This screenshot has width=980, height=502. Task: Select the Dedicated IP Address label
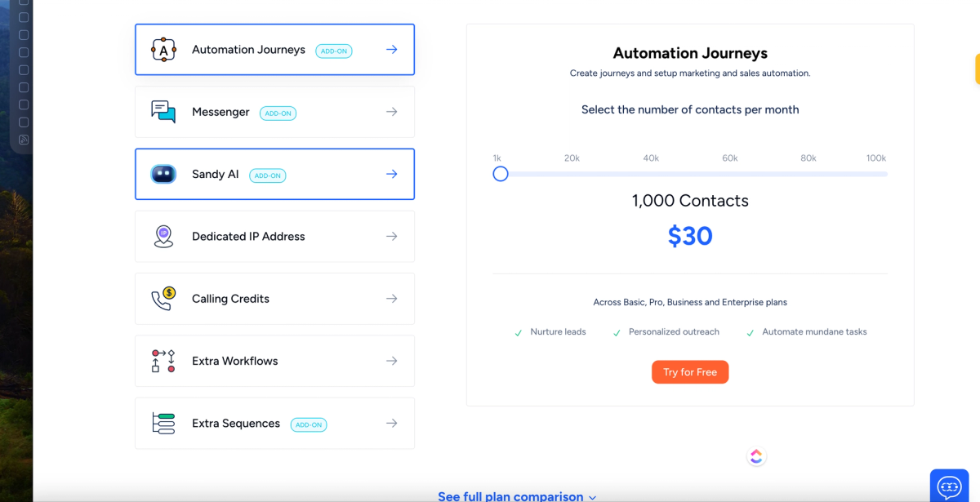(x=248, y=237)
